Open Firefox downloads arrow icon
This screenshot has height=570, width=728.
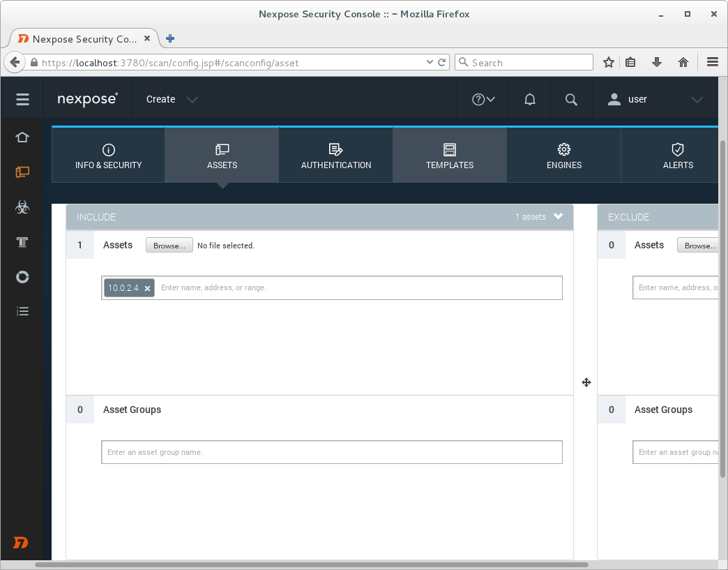(x=656, y=62)
